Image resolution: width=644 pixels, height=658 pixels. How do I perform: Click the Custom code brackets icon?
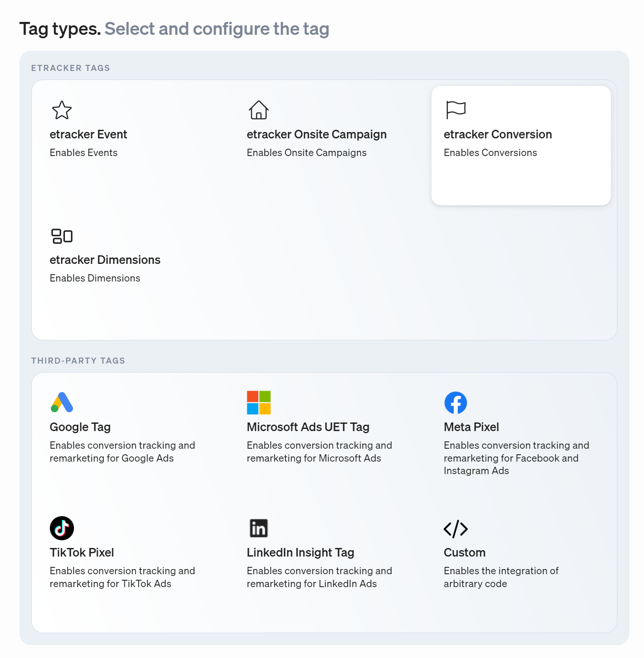pos(456,529)
